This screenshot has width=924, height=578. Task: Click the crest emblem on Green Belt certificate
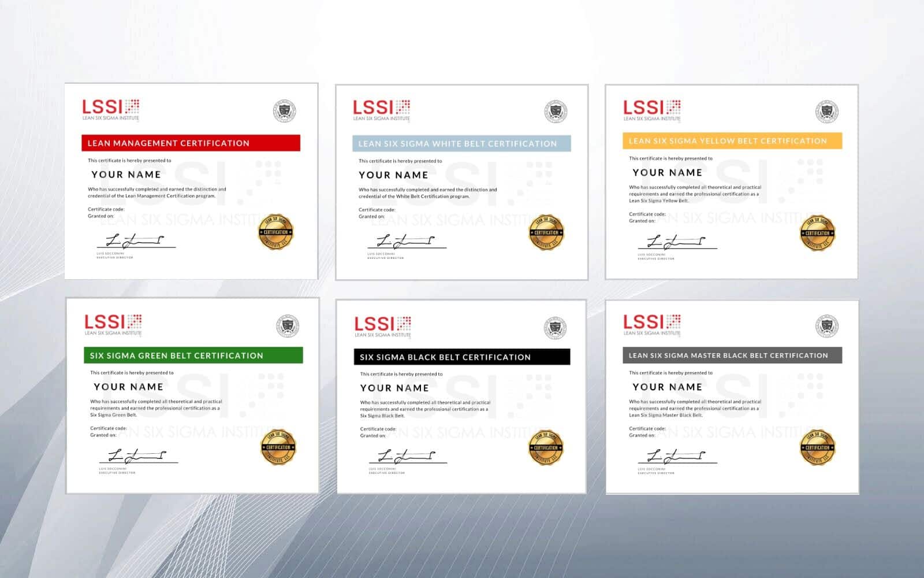pos(287,326)
